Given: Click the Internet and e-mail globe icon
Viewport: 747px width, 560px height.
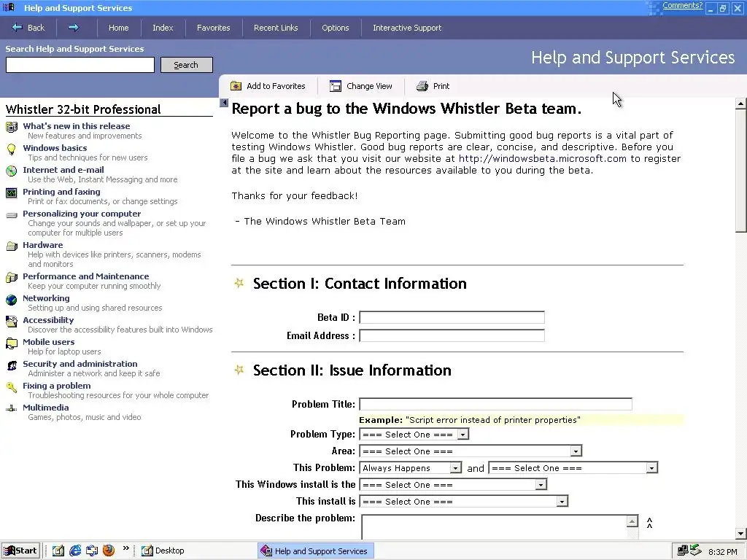Looking at the screenshot, I should pyautogui.click(x=12, y=171).
